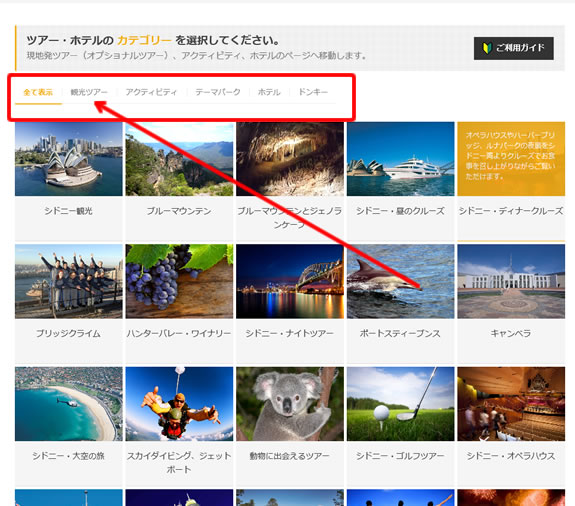575x506 pixels.
Task: Click the ハンターバレー・ワイナリー caption
Action: (179, 333)
